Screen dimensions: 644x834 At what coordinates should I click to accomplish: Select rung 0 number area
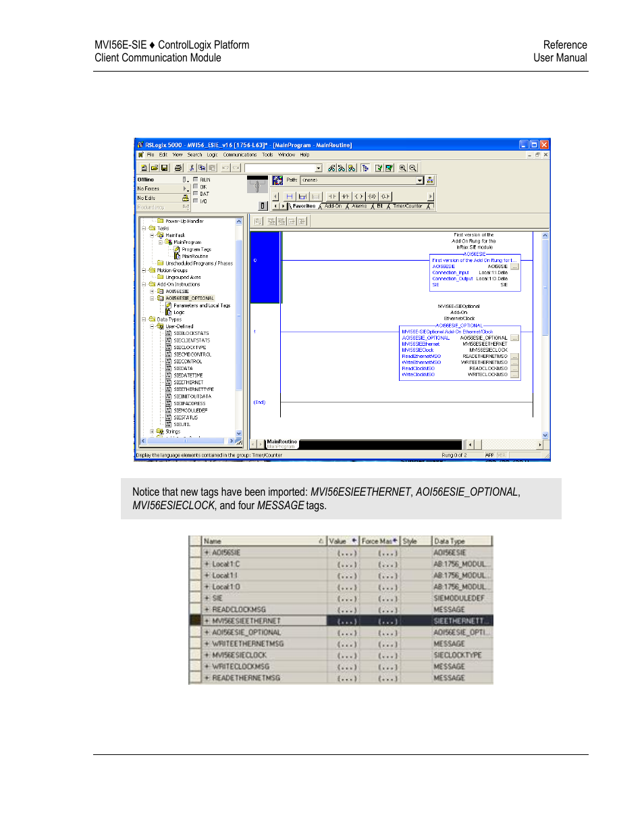tap(265, 267)
